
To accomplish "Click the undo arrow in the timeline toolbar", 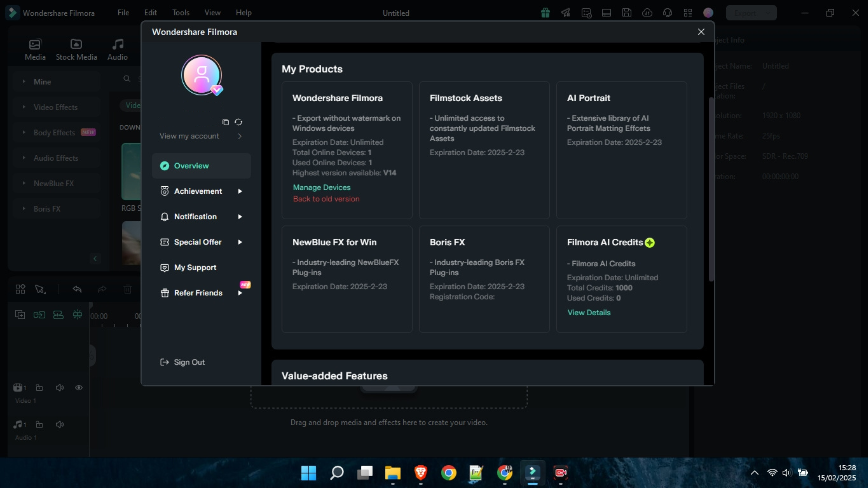I will (77, 289).
